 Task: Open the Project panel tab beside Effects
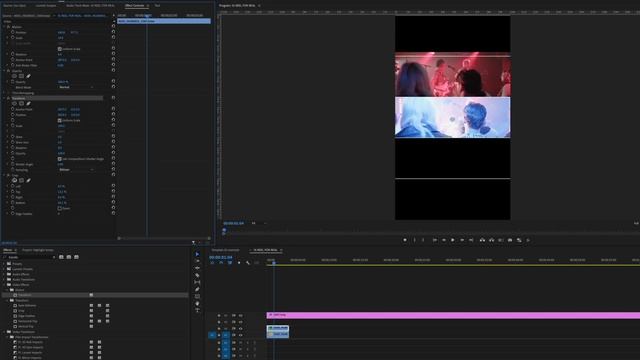tap(38, 250)
